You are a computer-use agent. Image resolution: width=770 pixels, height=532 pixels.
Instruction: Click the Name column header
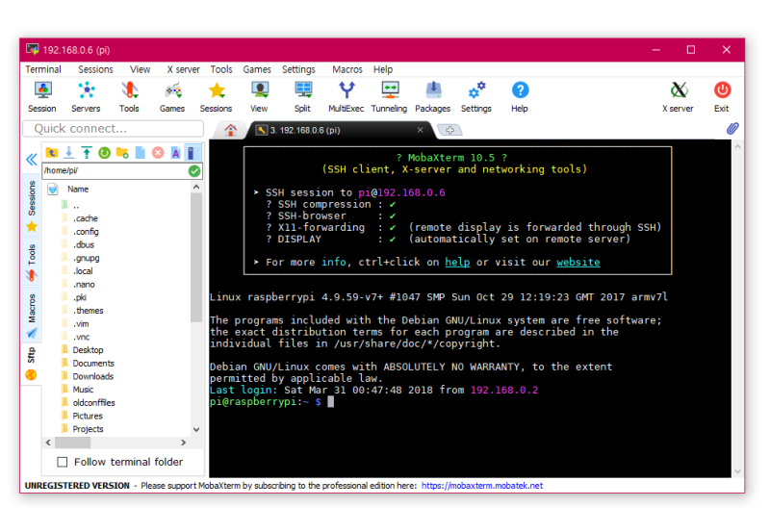[x=78, y=189]
